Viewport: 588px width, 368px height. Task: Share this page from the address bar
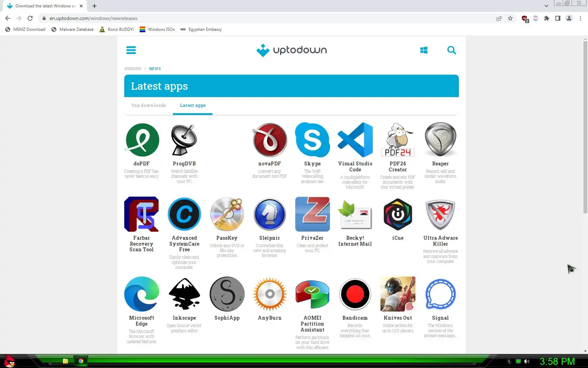pos(499,18)
